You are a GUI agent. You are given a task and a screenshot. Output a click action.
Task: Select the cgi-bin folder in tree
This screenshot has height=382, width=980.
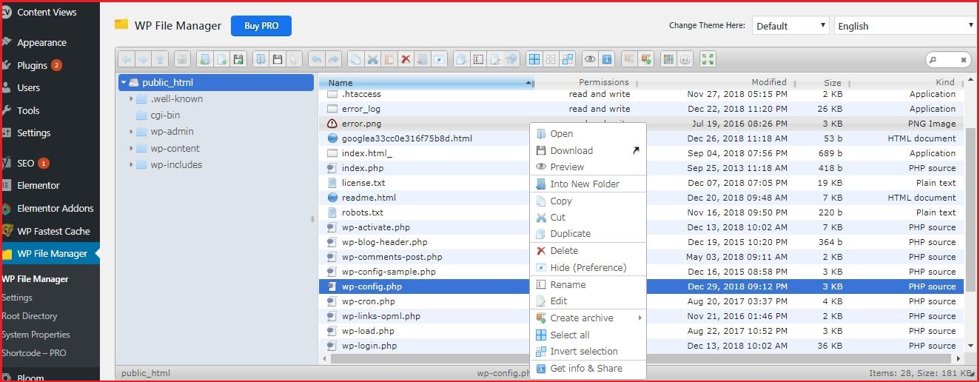pos(165,115)
